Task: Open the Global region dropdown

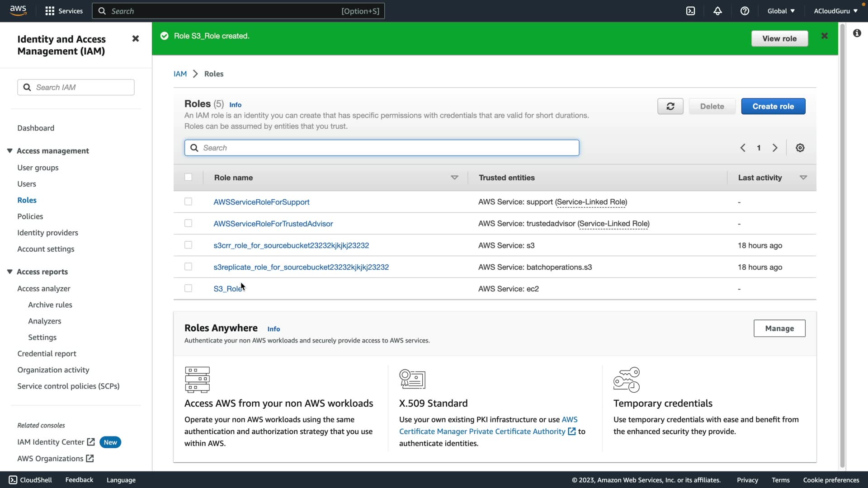Action: pos(781,11)
